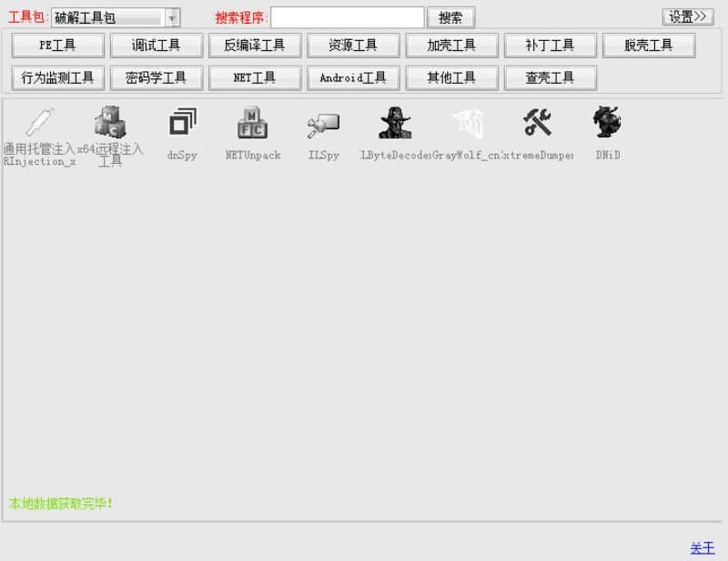Open the 其他工具 category

451,78
